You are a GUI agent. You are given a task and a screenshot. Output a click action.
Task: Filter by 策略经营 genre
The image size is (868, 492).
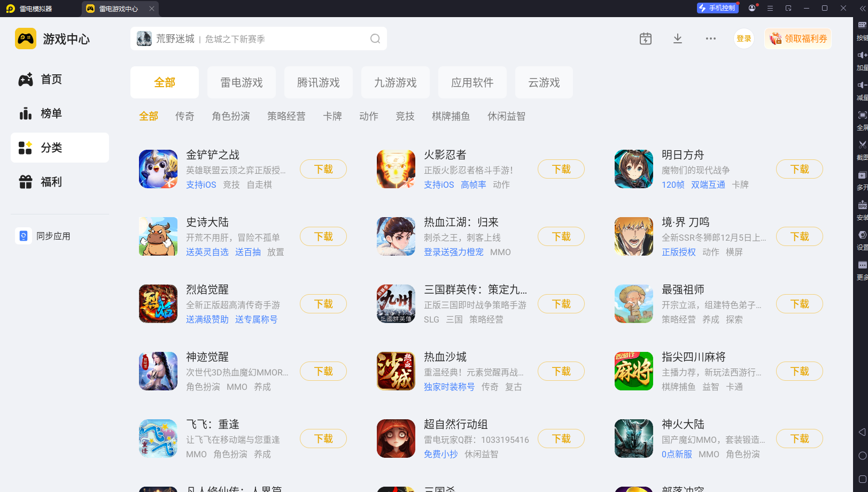coord(286,116)
